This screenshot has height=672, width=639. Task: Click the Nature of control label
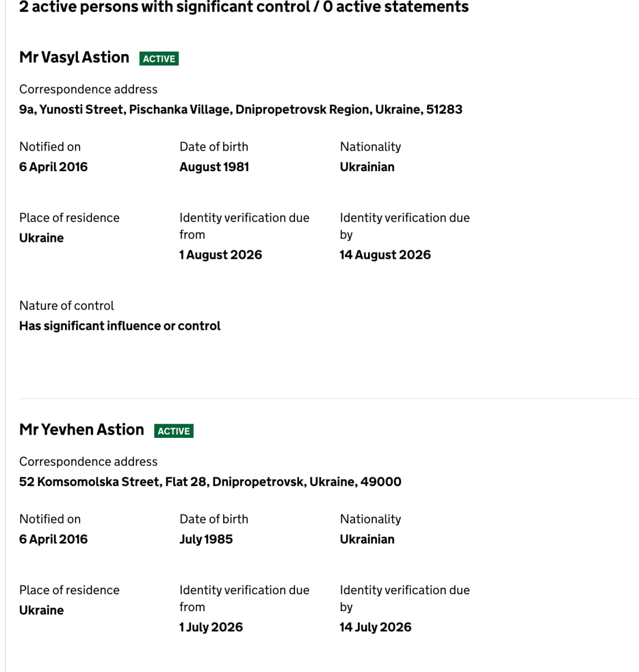pos(67,306)
